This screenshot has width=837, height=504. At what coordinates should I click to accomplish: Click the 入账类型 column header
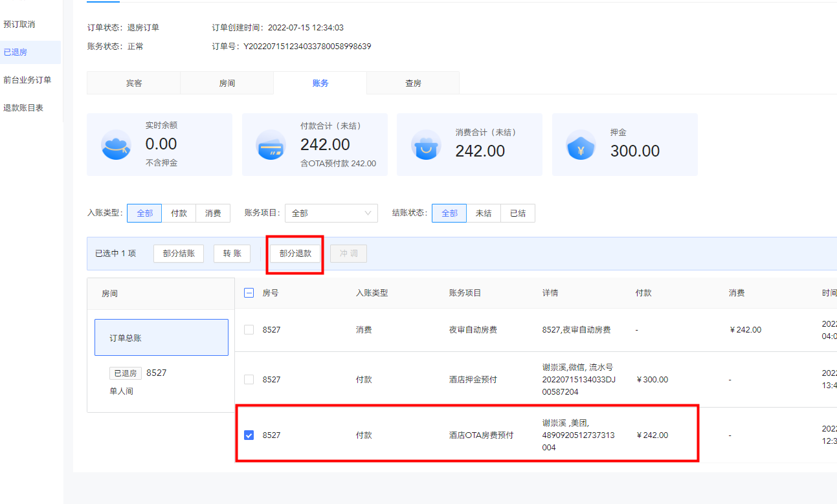(372, 293)
